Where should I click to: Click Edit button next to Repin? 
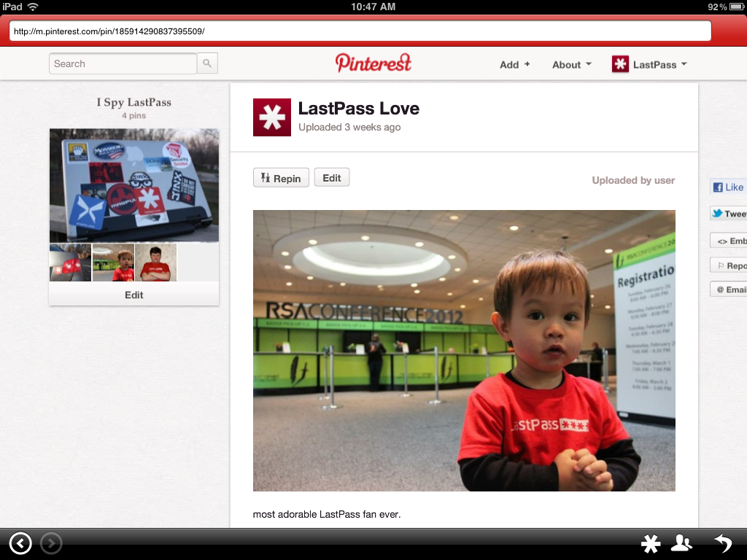pyautogui.click(x=332, y=178)
